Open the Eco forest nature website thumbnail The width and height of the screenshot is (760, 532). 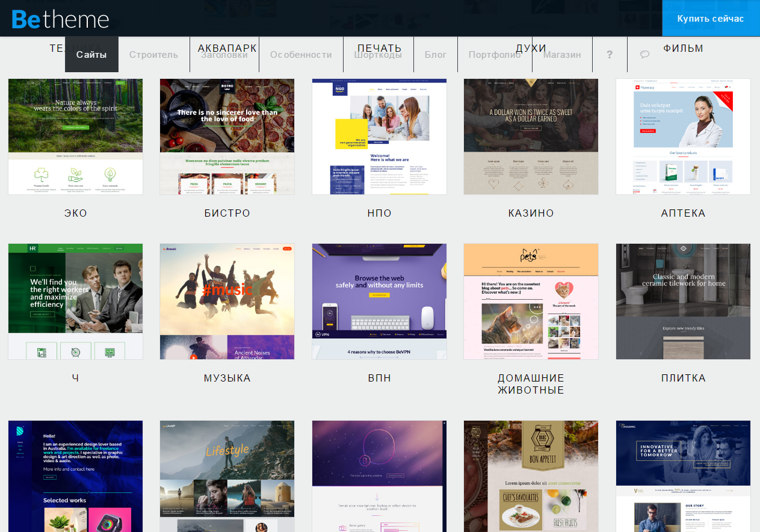(76, 137)
